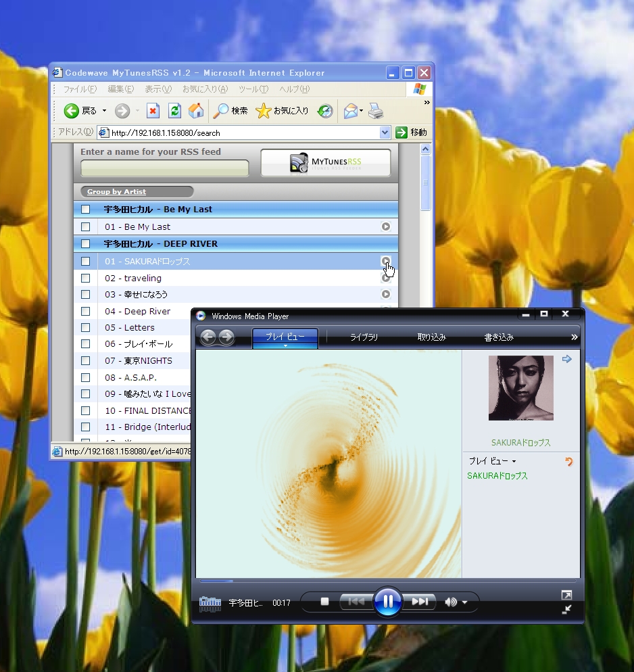Viewport: 634px width, 672px height.
Task: Mute the Media Player volume
Action: [x=451, y=602]
